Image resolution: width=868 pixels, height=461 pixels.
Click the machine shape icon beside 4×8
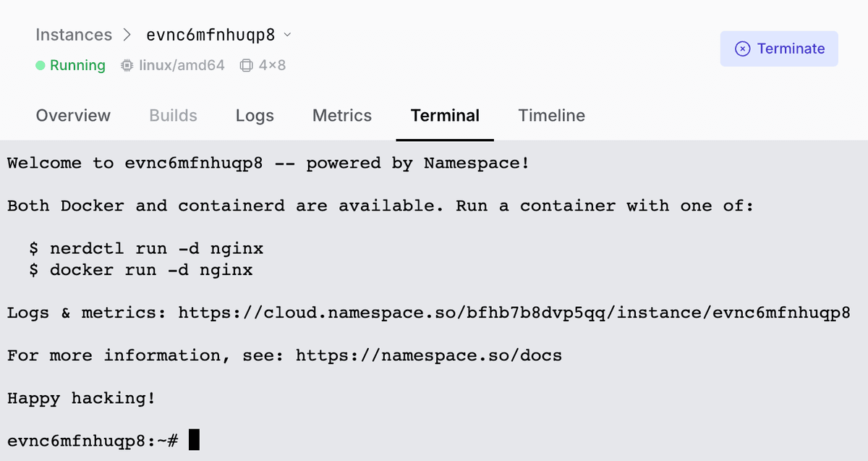246,66
